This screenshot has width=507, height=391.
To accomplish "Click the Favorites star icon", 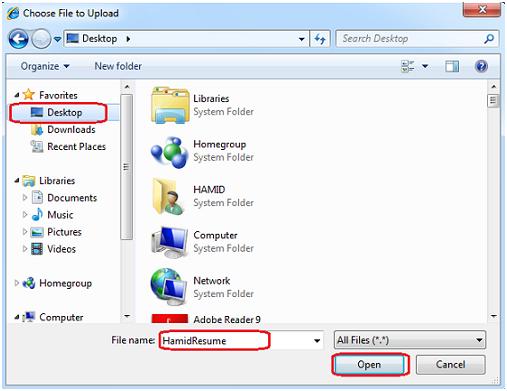I will (x=29, y=94).
